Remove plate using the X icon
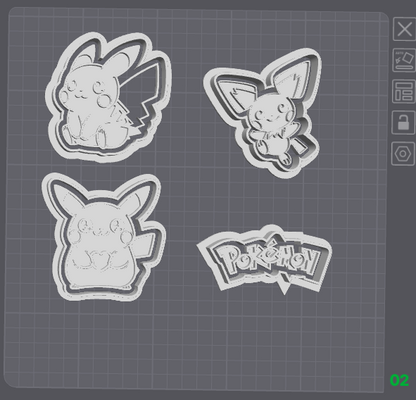 (x=404, y=29)
